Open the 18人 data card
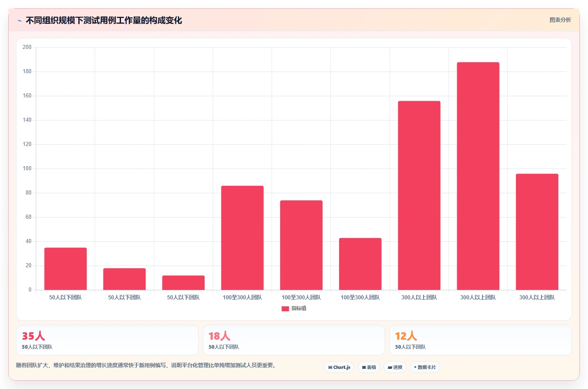 tap(294, 340)
